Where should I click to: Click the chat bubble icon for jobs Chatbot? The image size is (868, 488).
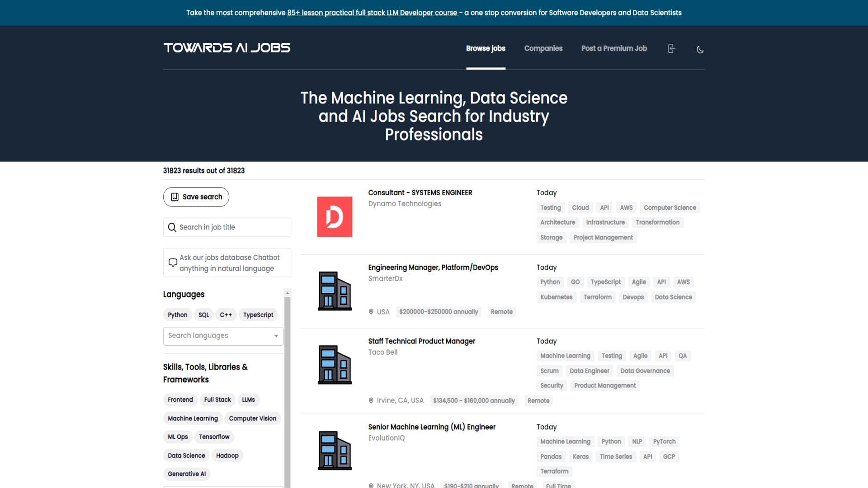pyautogui.click(x=173, y=263)
